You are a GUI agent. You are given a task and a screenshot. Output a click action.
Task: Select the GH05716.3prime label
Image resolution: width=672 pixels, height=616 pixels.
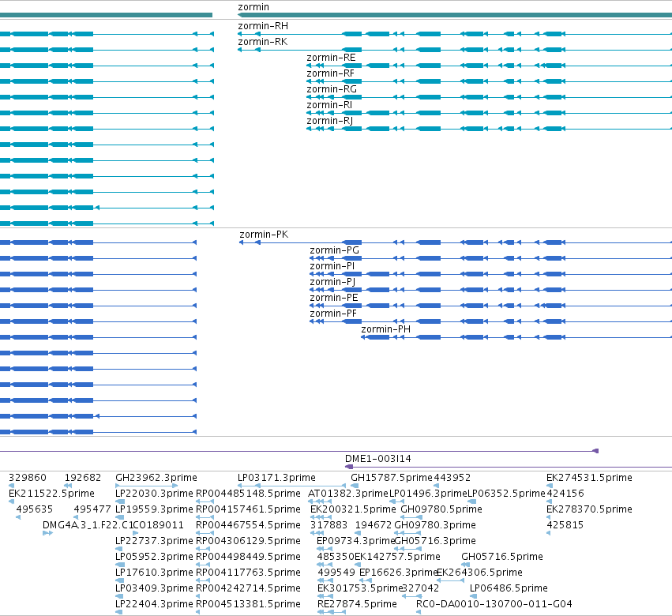[435, 542]
